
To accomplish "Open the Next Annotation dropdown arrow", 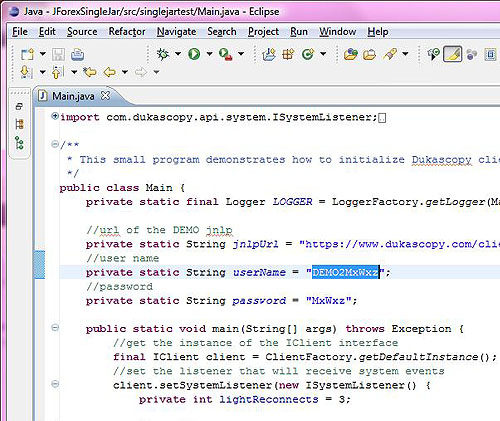I will (x=43, y=72).
